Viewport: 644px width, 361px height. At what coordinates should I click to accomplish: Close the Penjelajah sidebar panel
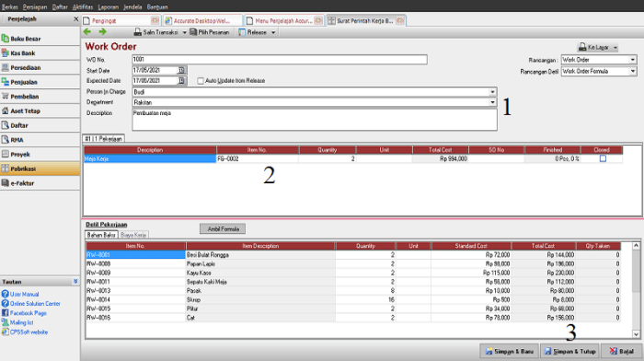point(75,19)
